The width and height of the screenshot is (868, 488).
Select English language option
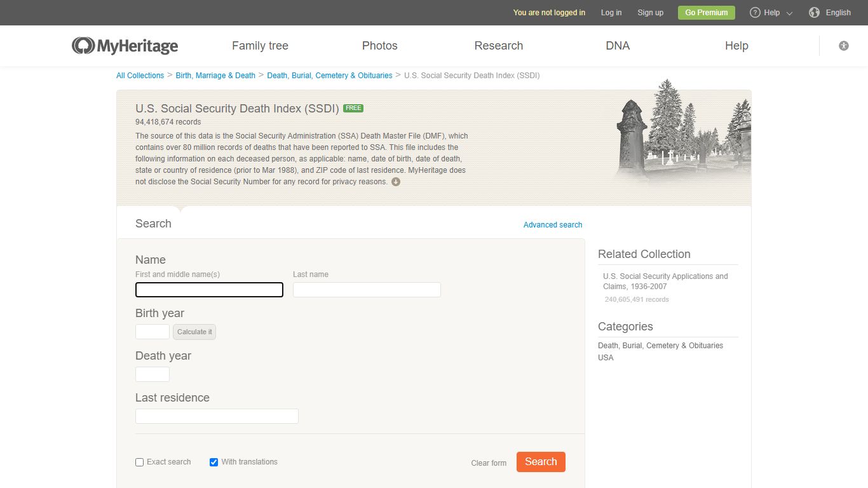(838, 13)
